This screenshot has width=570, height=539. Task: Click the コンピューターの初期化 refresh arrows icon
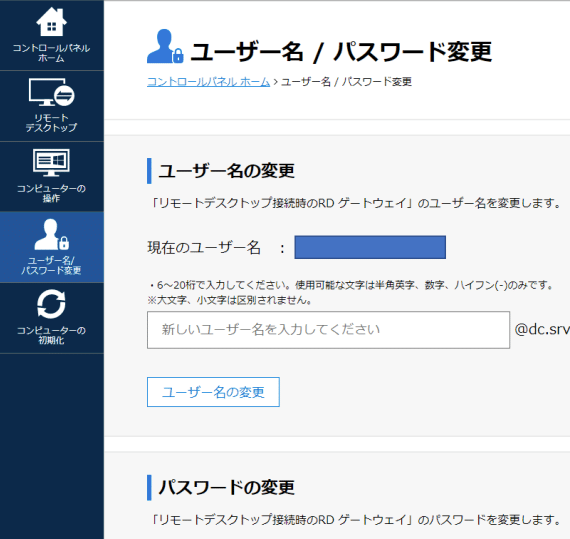(x=51, y=304)
